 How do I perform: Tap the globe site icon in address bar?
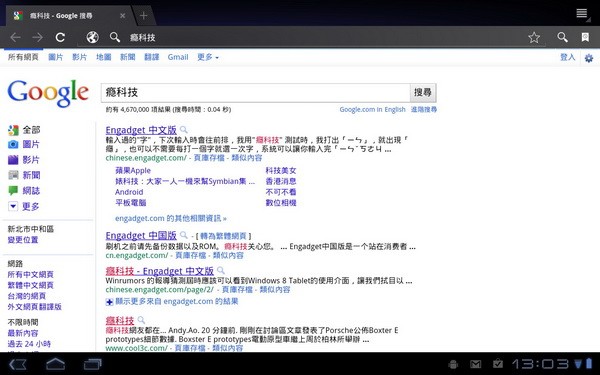coord(92,37)
